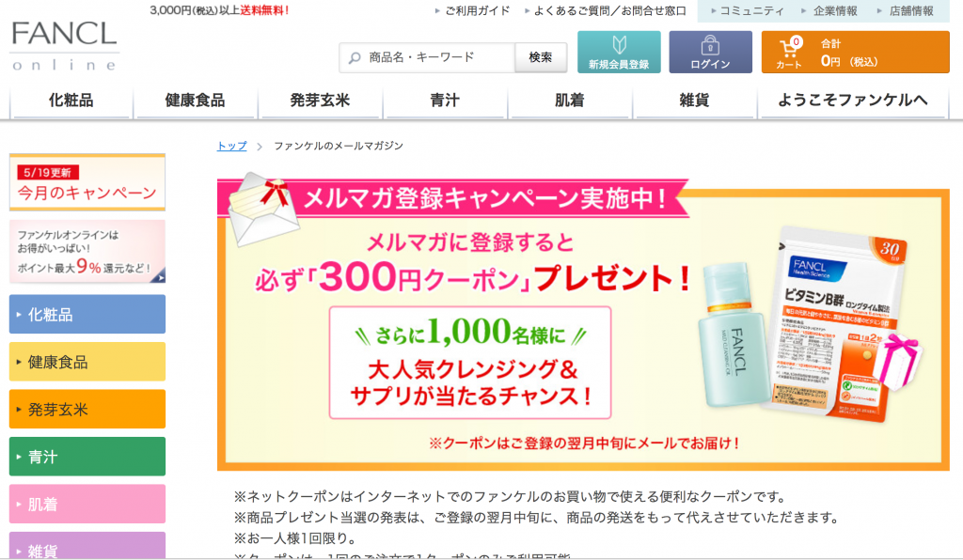Select the green 青汁 sidebar button

pos(87,457)
